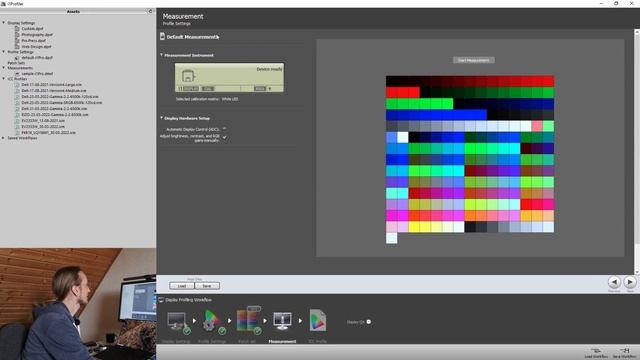
Task: Open the instrument mode dropdown arrow
Action: 269,89
